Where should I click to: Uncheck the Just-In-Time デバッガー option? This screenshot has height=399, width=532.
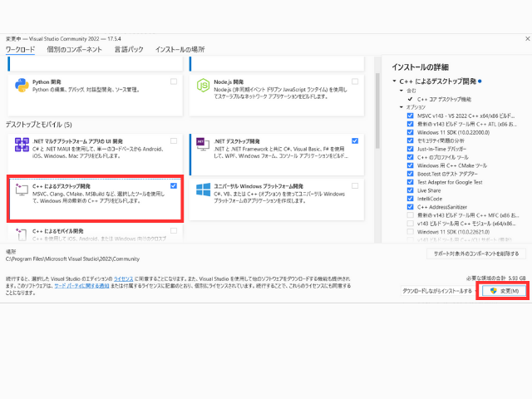point(410,149)
